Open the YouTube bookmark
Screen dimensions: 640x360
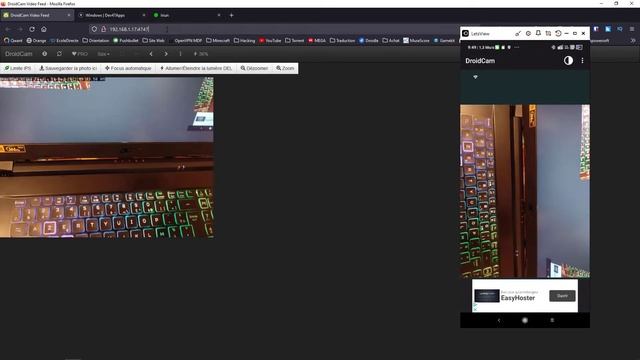(270, 40)
